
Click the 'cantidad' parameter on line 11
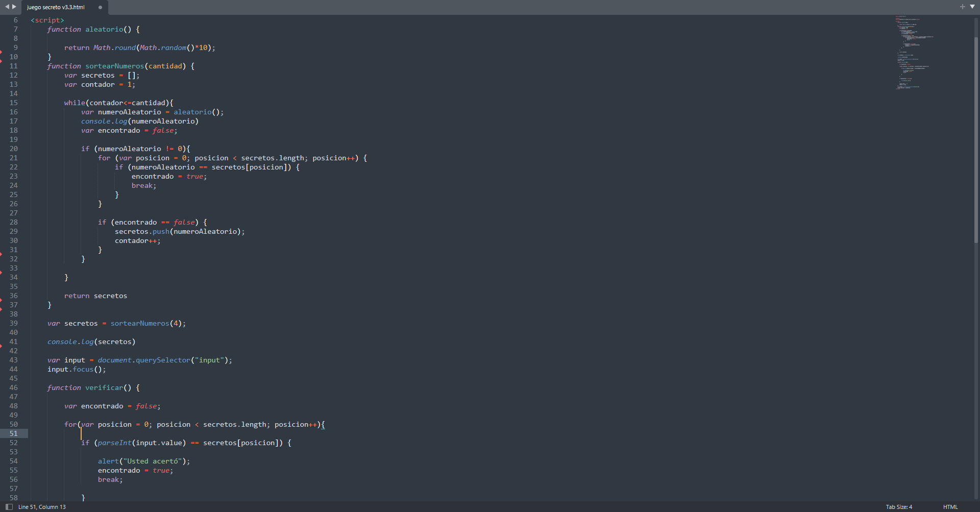(165, 66)
